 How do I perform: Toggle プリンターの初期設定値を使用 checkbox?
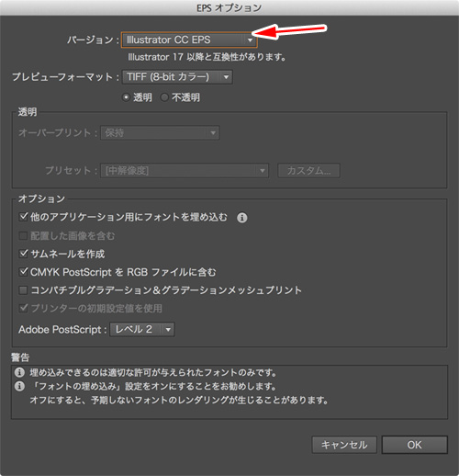point(23,308)
